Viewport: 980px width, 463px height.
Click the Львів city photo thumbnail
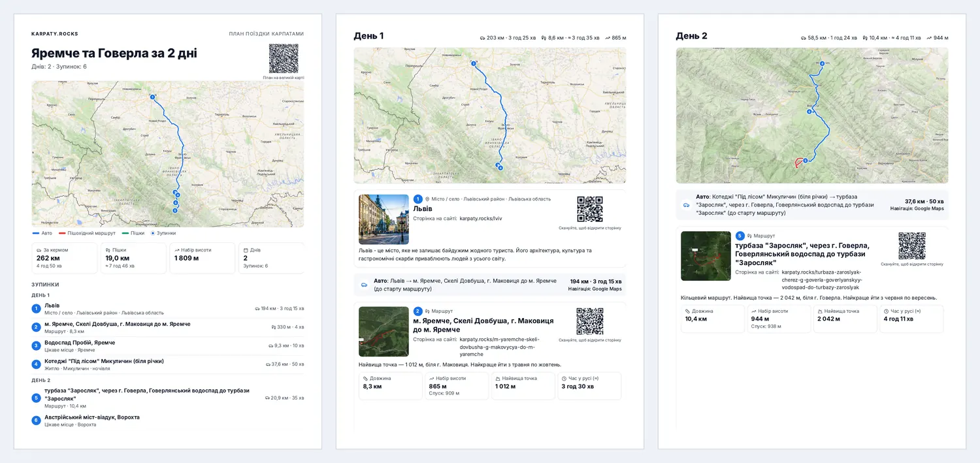tap(384, 219)
